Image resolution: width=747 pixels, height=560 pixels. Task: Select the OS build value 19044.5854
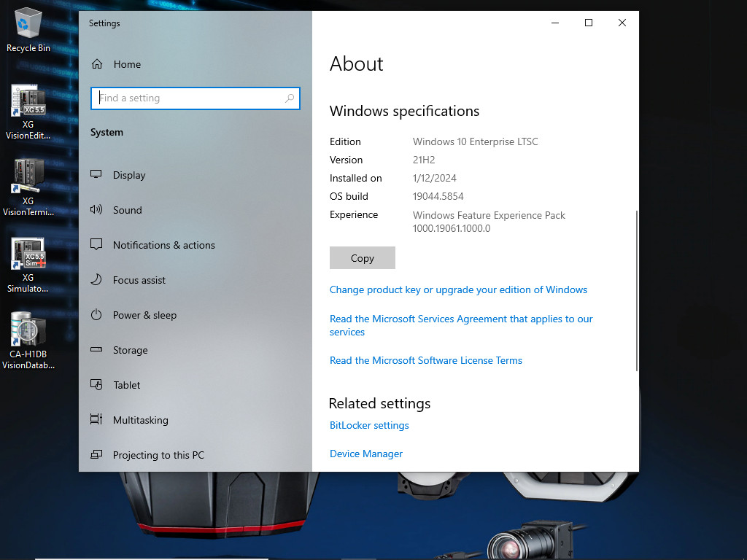pos(438,196)
